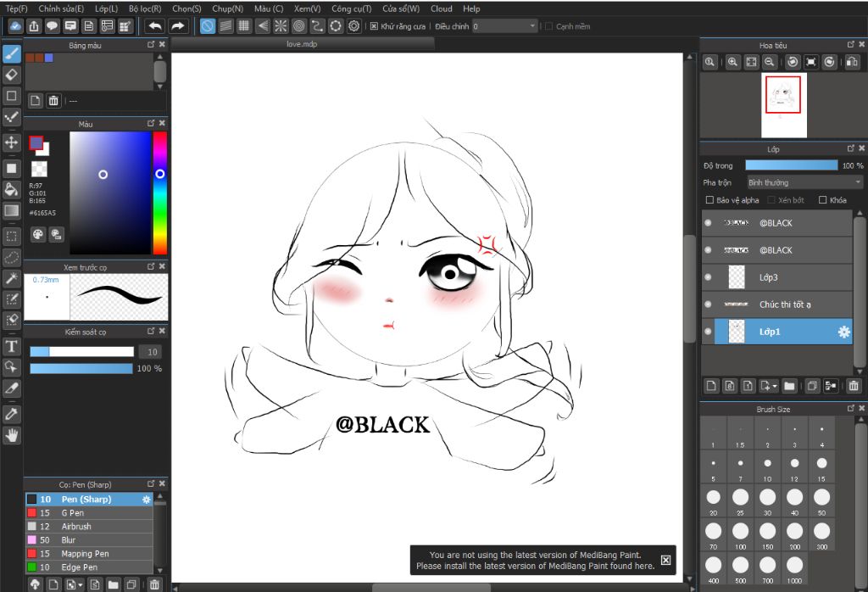Screen dimensions: 868x592
Task: Click the blue palette swatch
Action: pyautogui.click(x=48, y=58)
